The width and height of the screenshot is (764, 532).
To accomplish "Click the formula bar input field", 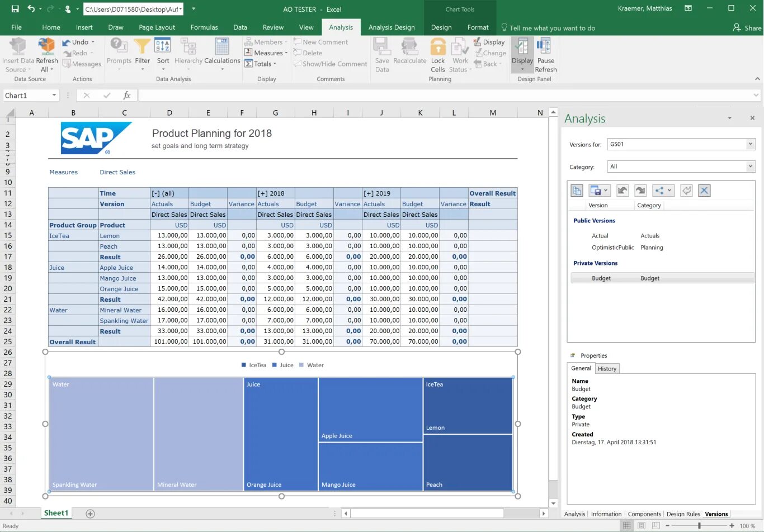I will (x=445, y=96).
